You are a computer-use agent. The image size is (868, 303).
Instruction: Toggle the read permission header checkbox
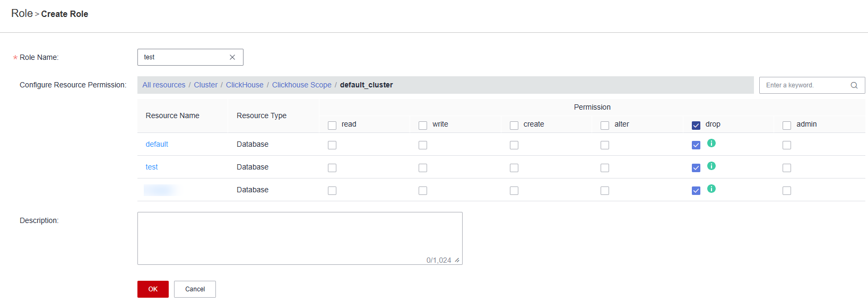332,126
